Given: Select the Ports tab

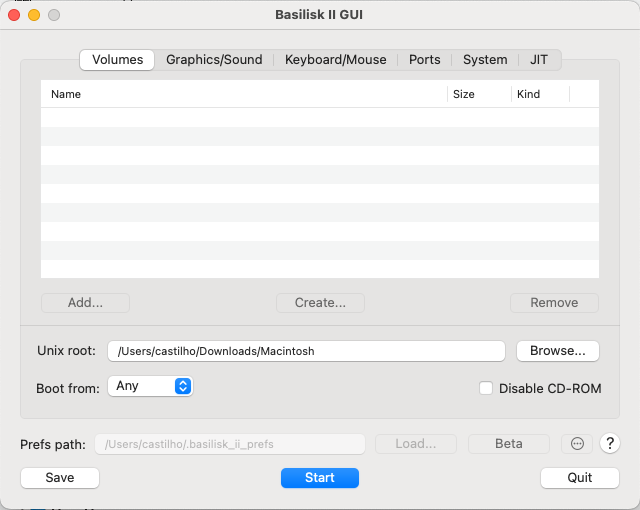Looking at the screenshot, I should pyautogui.click(x=424, y=60).
